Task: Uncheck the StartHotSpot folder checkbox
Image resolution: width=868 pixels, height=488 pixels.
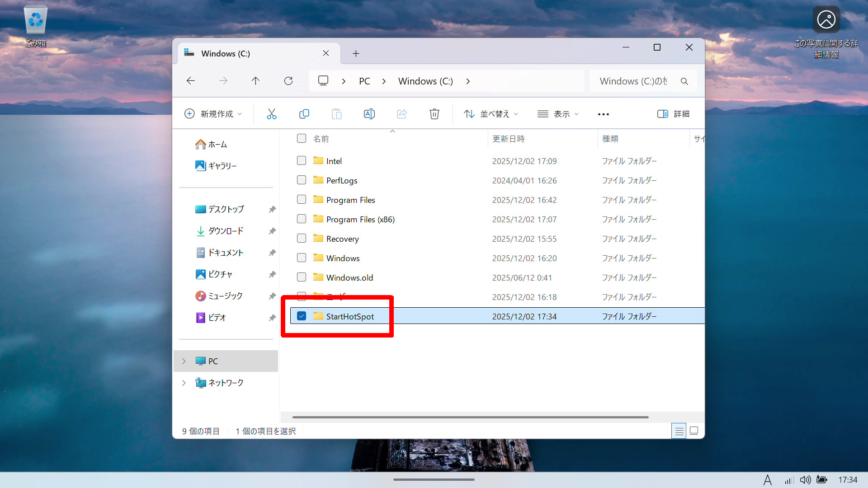Action: coord(302,316)
